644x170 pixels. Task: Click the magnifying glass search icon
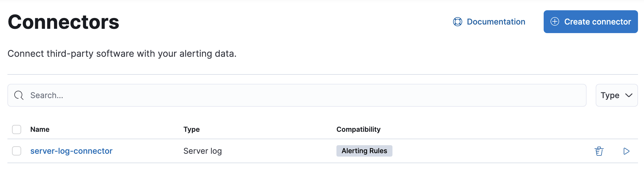(x=19, y=95)
